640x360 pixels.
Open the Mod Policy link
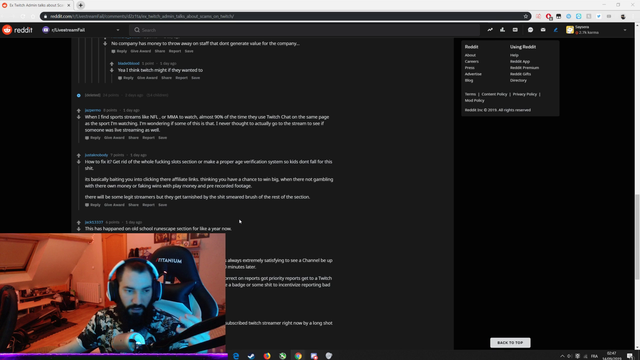(x=474, y=100)
